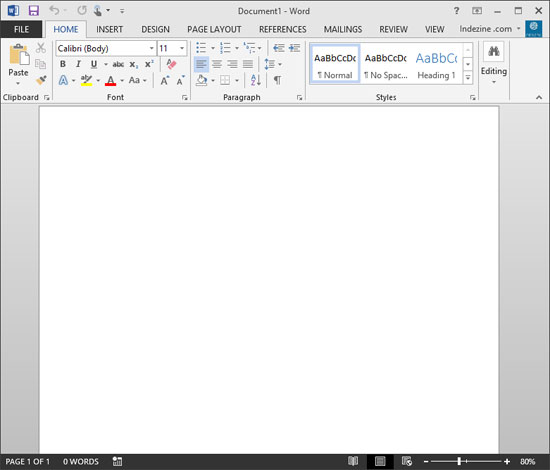Screen dimensions: 550x470
Task: Select the Format Painter brush icon
Action: [x=41, y=80]
